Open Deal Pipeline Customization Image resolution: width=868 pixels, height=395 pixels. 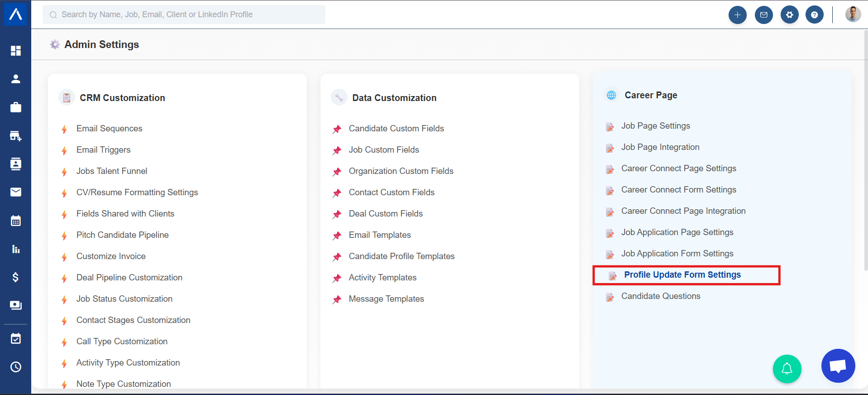pyautogui.click(x=129, y=278)
